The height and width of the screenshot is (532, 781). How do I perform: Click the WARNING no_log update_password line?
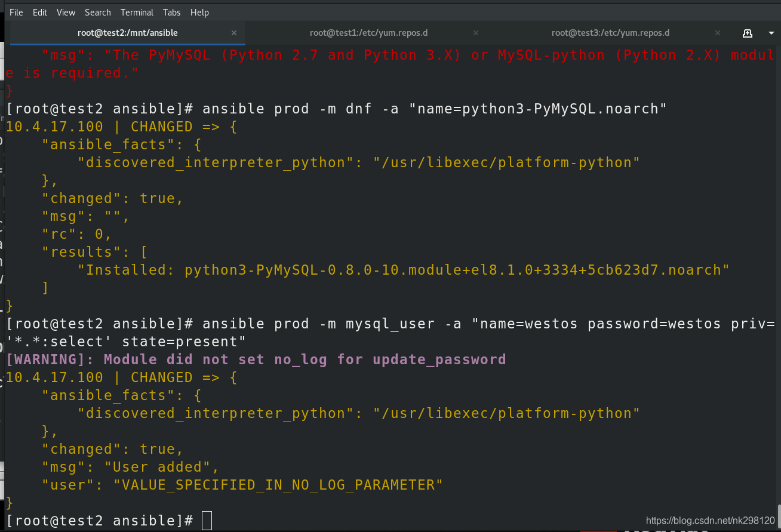pos(256,359)
